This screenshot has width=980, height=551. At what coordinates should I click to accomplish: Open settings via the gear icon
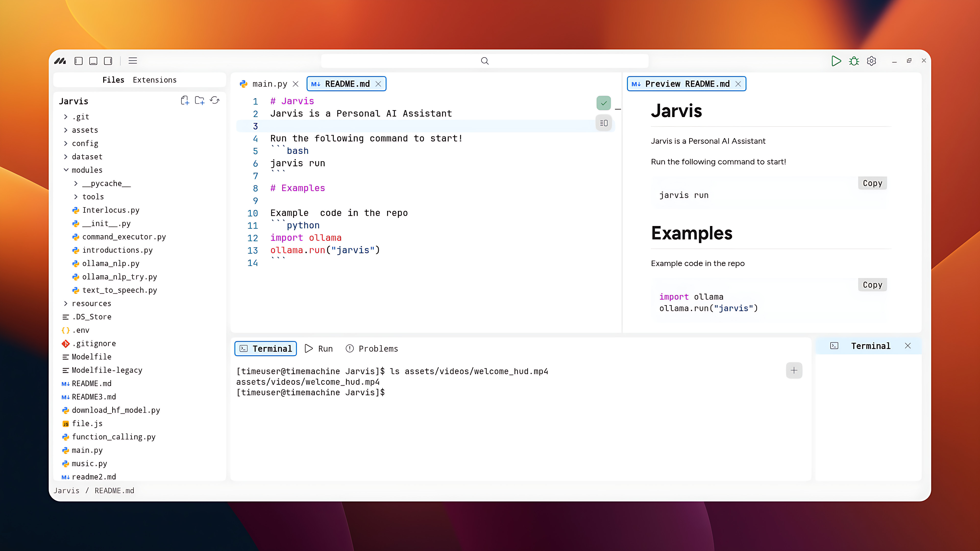click(871, 61)
